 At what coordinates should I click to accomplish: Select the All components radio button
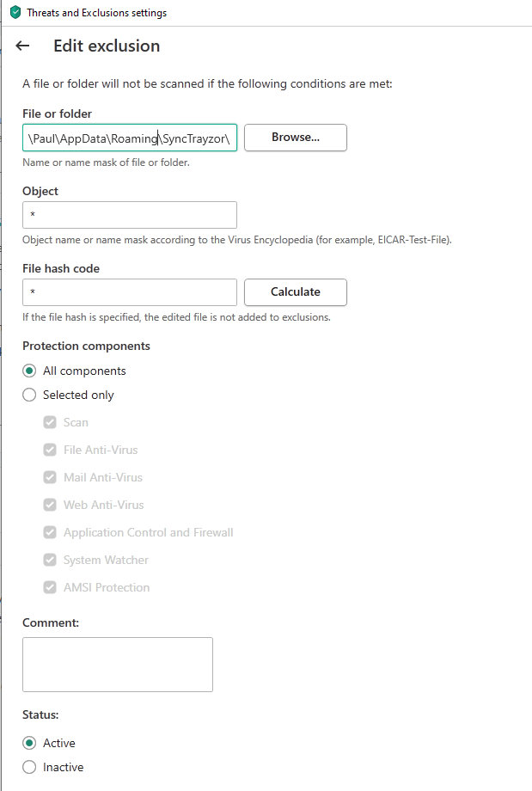pyautogui.click(x=30, y=371)
